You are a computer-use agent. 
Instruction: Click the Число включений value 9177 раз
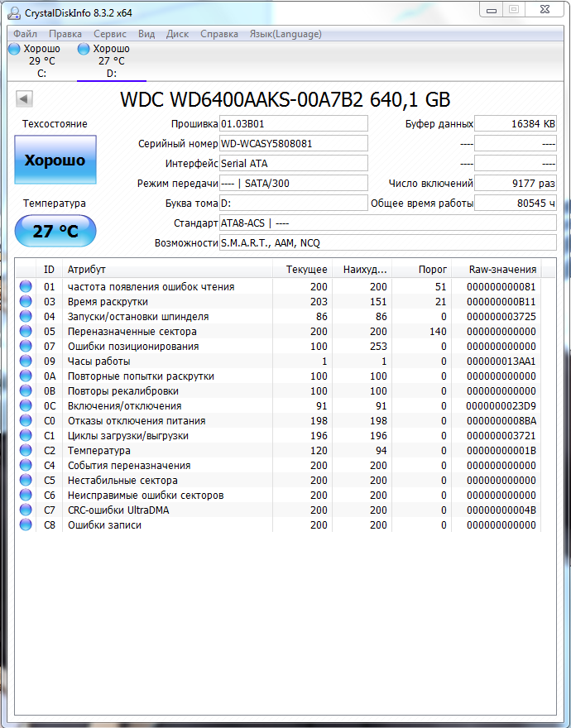pyautogui.click(x=516, y=184)
